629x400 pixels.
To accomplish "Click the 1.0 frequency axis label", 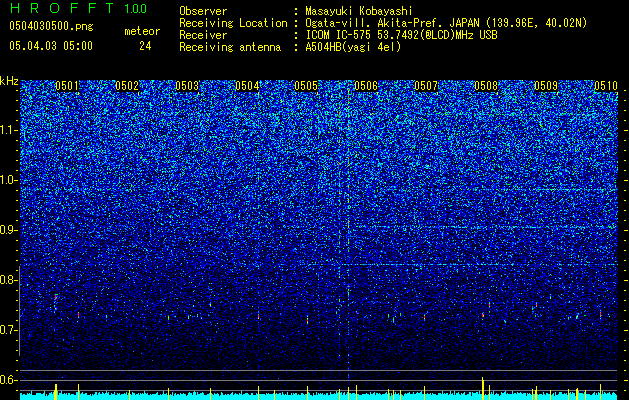I will coord(9,180).
